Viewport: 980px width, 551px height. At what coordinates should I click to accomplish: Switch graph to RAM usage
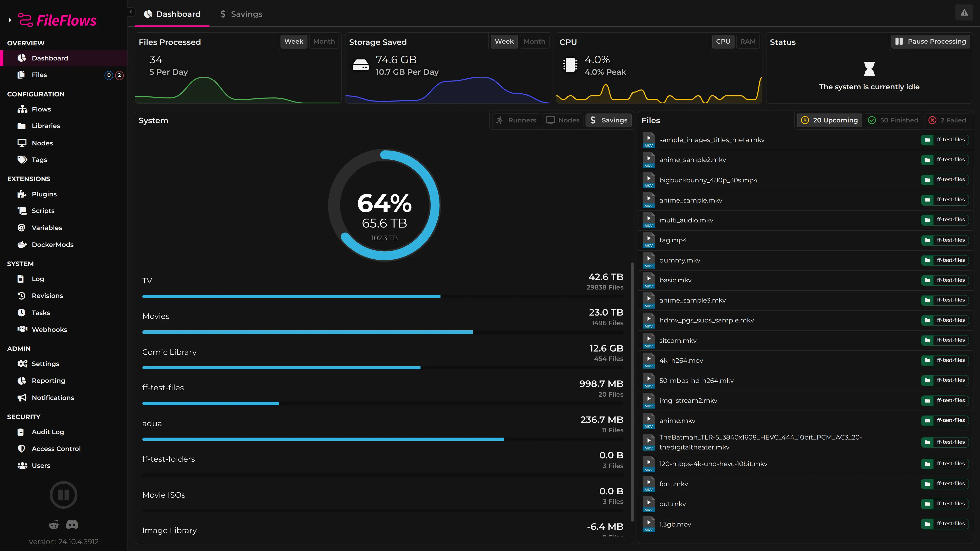(x=748, y=41)
